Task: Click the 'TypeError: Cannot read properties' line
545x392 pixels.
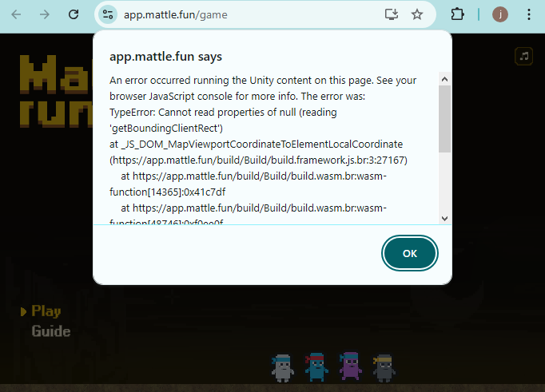Action: 223,112
